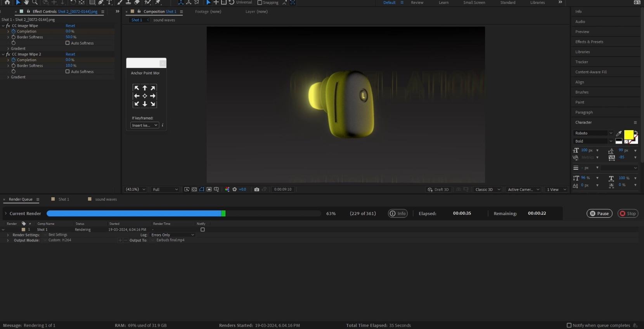This screenshot has width=644, height=329.
Task: Select the Clone Stamp tool
Action: [128, 2]
